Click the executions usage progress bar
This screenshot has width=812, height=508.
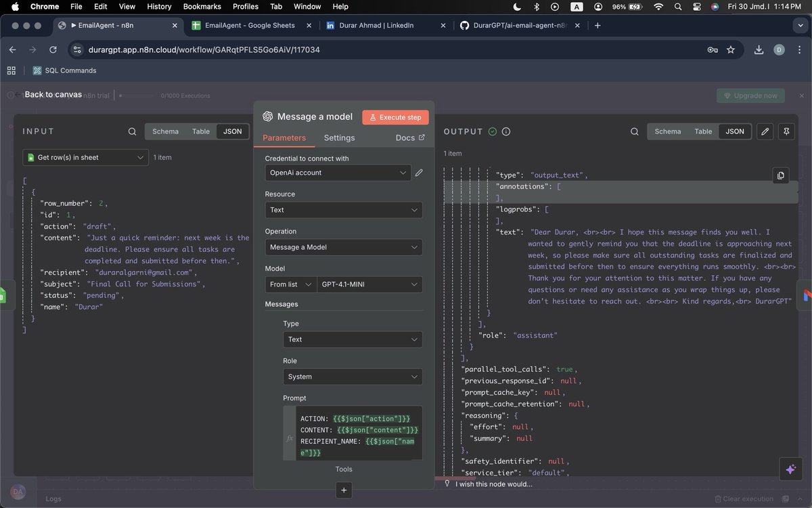coord(138,96)
